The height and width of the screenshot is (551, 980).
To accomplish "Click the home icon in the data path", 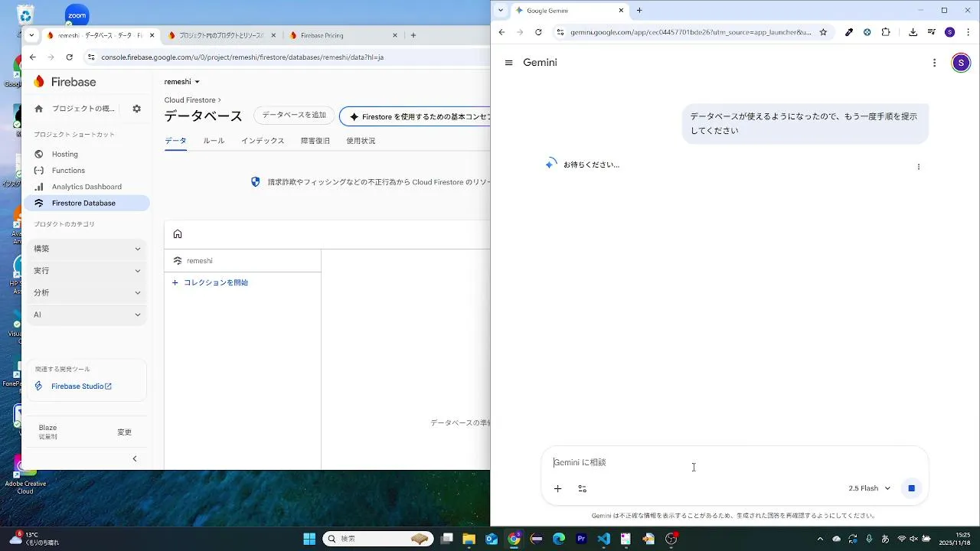I will click(178, 234).
